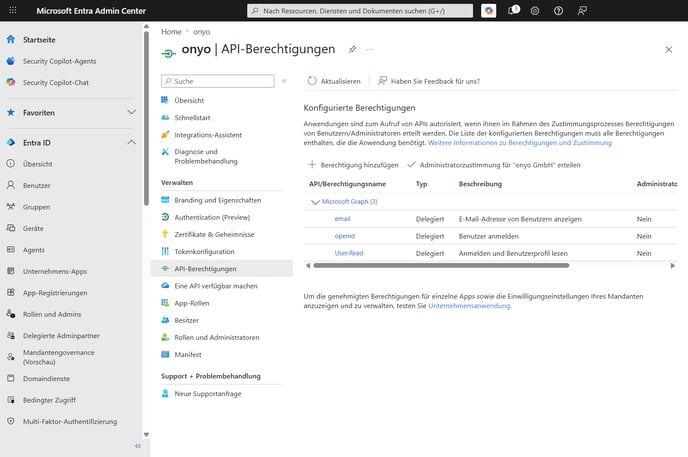The image size is (688, 457).
Task: Open the feedback person icon in top bar
Action: coord(582,11)
